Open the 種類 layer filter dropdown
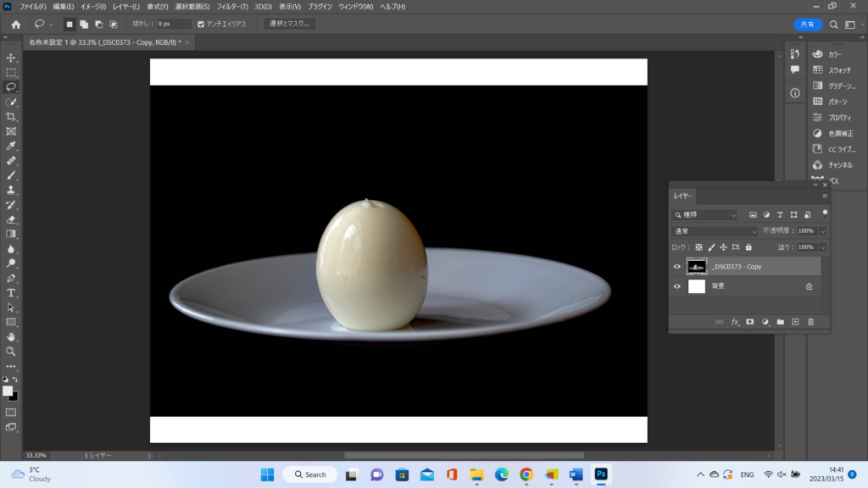The image size is (868, 488). pos(705,215)
